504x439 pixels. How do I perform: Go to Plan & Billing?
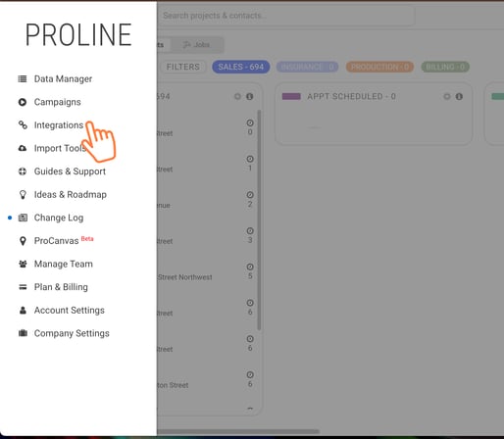tap(61, 287)
